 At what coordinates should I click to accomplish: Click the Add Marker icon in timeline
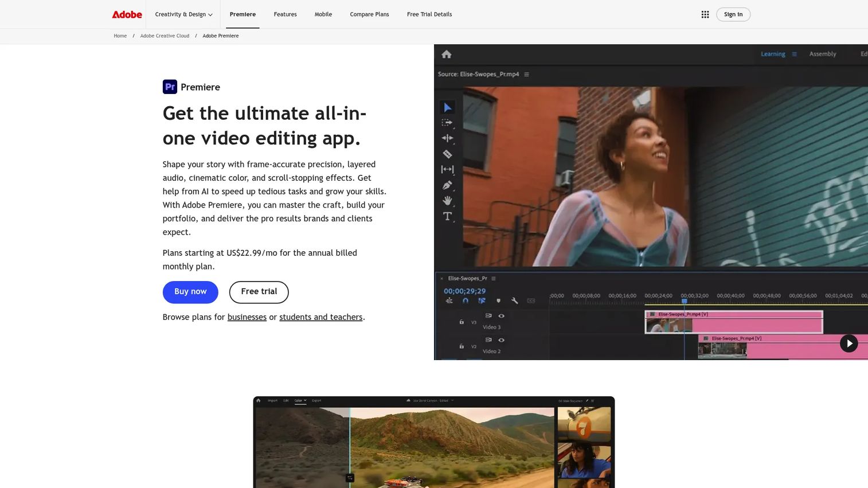pyautogui.click(x=498, y=300)
